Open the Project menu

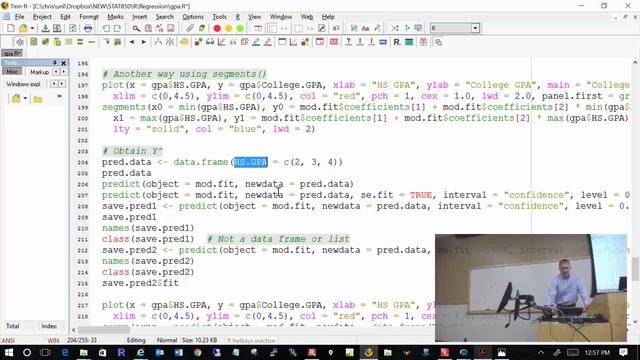(42, 17)
